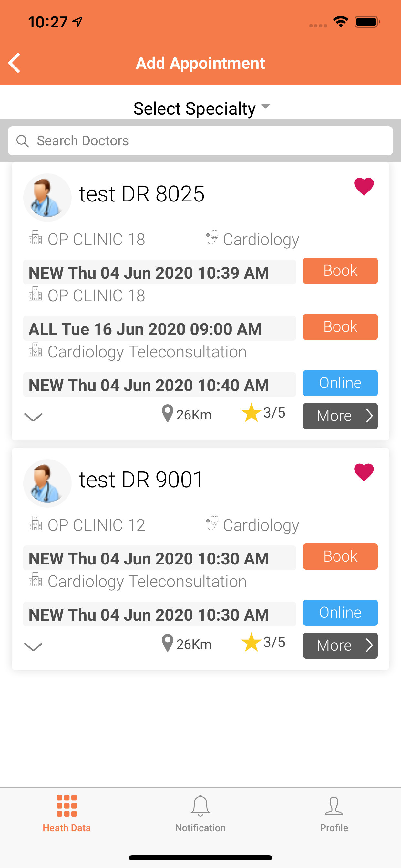Start Online consult for DR 8025
Screen dimensions: 401x868
340,383
